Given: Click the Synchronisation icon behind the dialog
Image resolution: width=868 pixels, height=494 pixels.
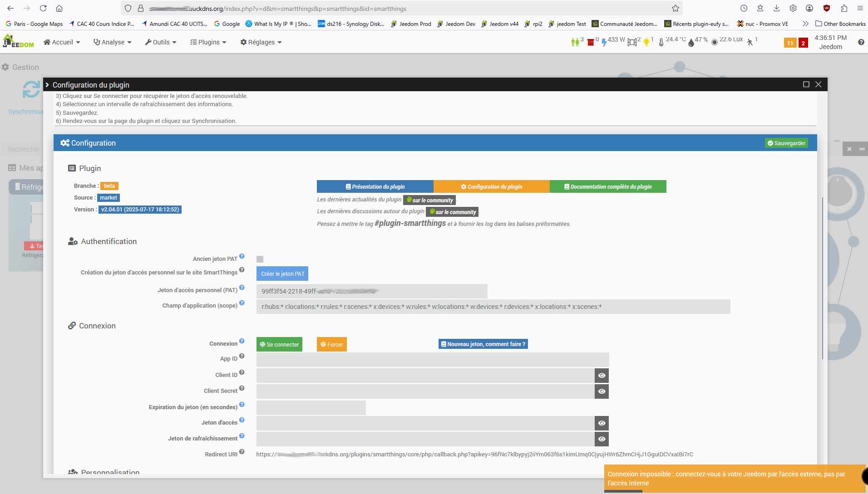Looking at the screenshot, I should tap(31, 89).
